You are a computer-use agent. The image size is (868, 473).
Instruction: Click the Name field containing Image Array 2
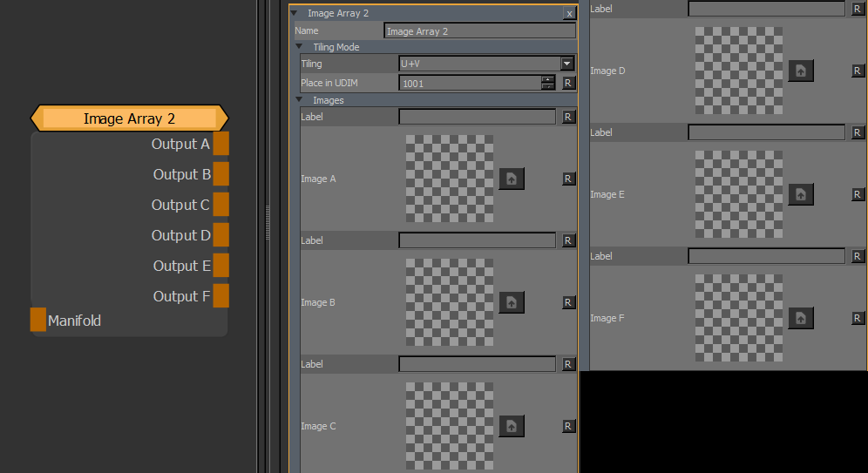[x=479, y=30]
